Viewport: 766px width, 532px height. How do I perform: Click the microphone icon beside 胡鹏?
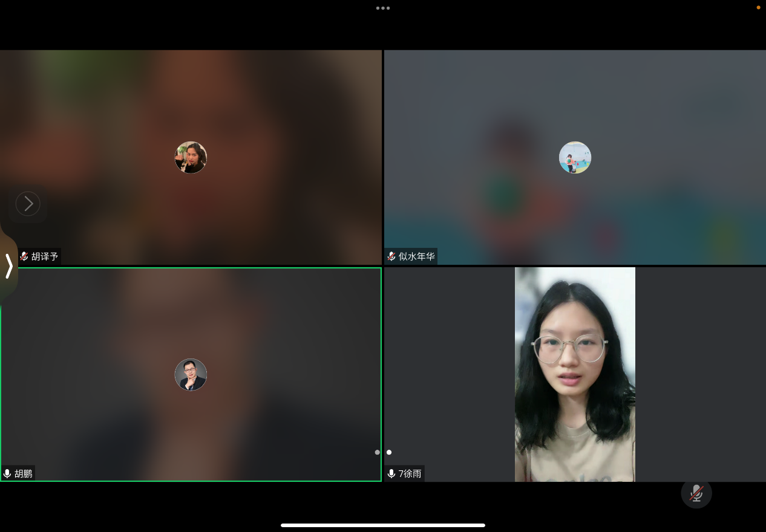pyautogui.click(x=7, y=473)
